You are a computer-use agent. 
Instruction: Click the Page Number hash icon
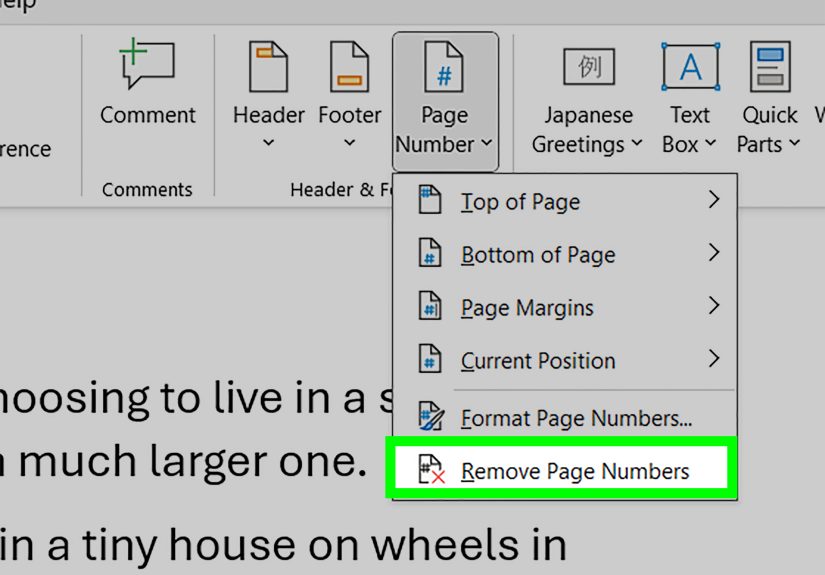point(444,66)
